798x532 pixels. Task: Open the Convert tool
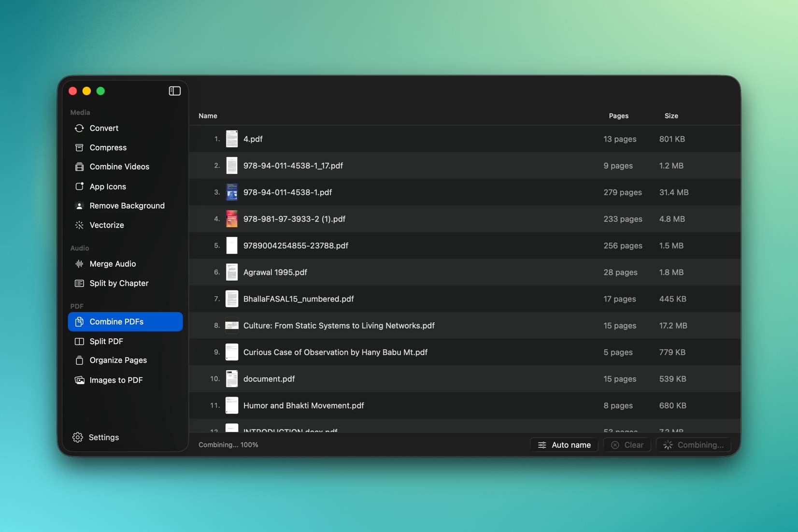pyautogui.click(x=125, y=128)
